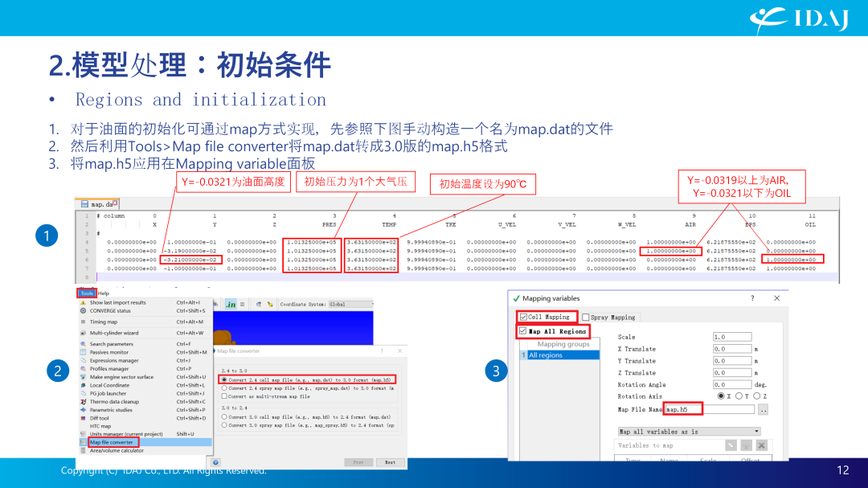Close the Map file converter dialog

[x=399, y=351]
